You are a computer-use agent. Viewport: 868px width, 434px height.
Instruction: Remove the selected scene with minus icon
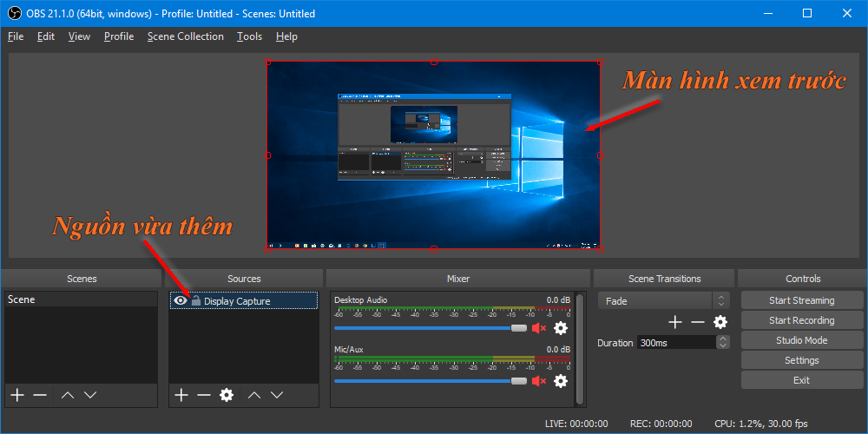point(40,395)
